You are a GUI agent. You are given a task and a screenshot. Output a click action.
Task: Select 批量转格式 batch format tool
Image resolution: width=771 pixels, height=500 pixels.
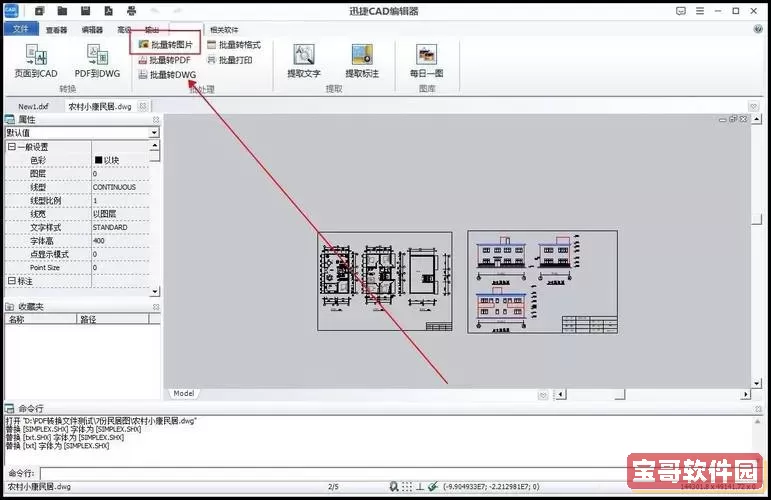coord(234,45)
